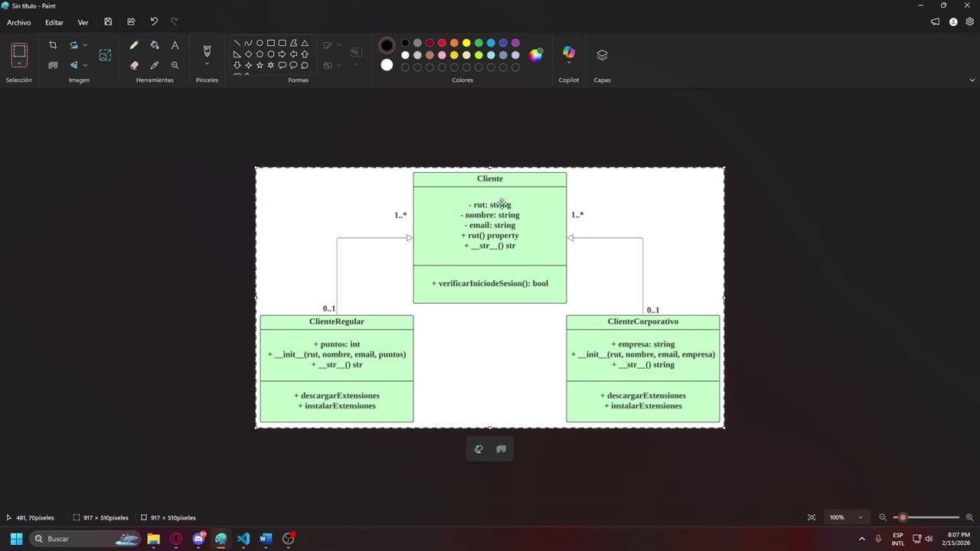
Task: Pick the five-point star shape in Formas
Action: [x=260, y=66]
